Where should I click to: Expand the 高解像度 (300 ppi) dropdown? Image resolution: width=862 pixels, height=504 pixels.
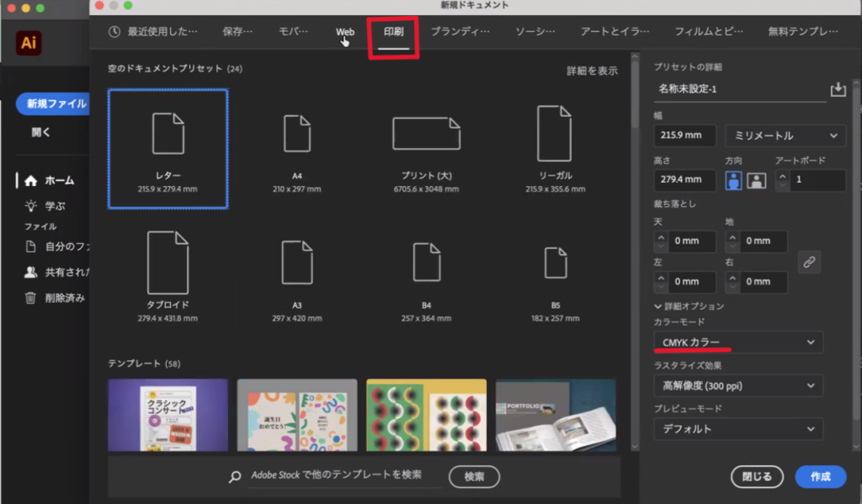[738, 385]
